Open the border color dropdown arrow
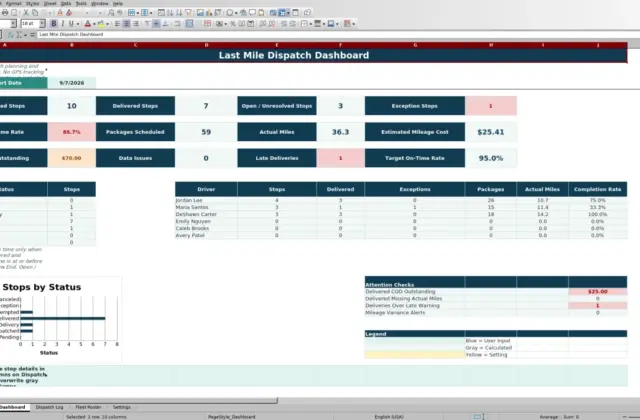 (x=337, y=24)
